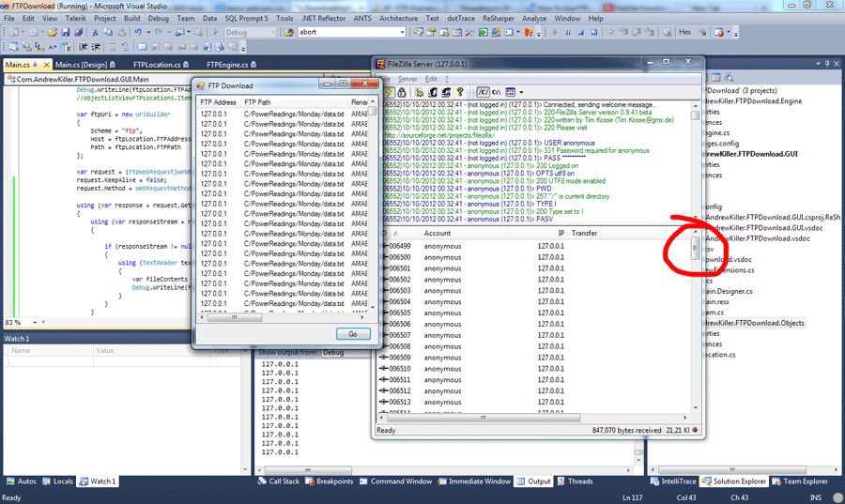Click the Save icon in Visual Studio toolbar

(65, 32)
